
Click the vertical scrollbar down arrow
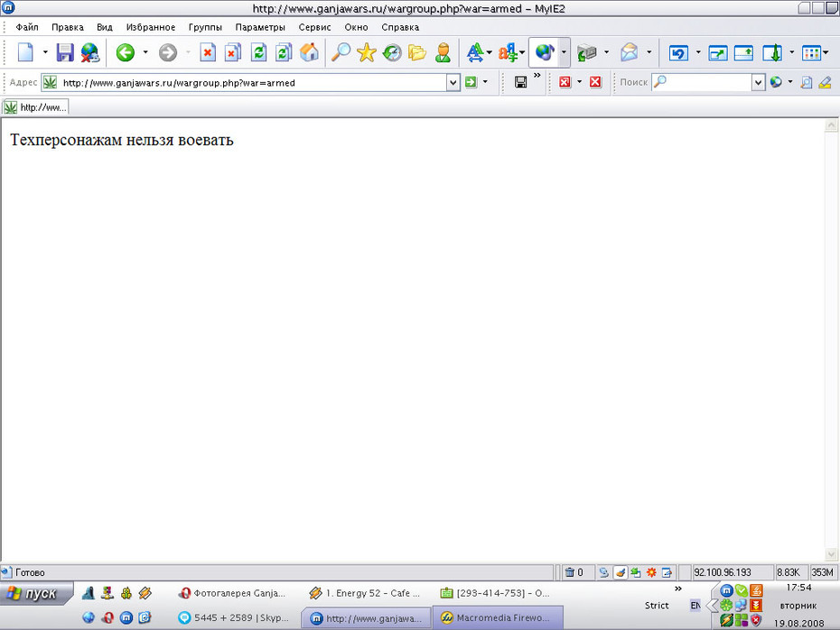tap(831, 554)
